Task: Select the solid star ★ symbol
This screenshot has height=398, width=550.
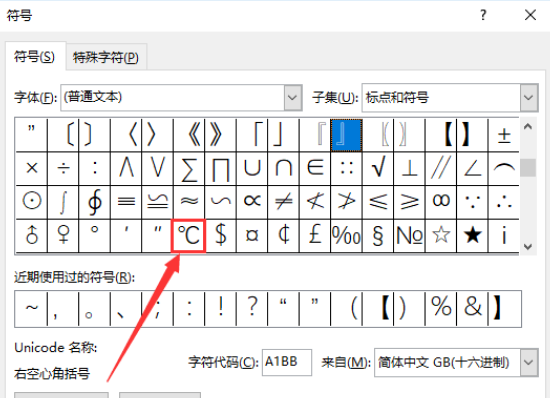Action: pos(472,236)
